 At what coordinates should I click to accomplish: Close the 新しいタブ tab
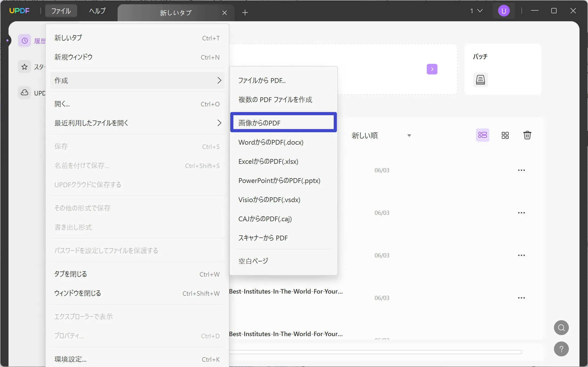click(x=225, y=13)
